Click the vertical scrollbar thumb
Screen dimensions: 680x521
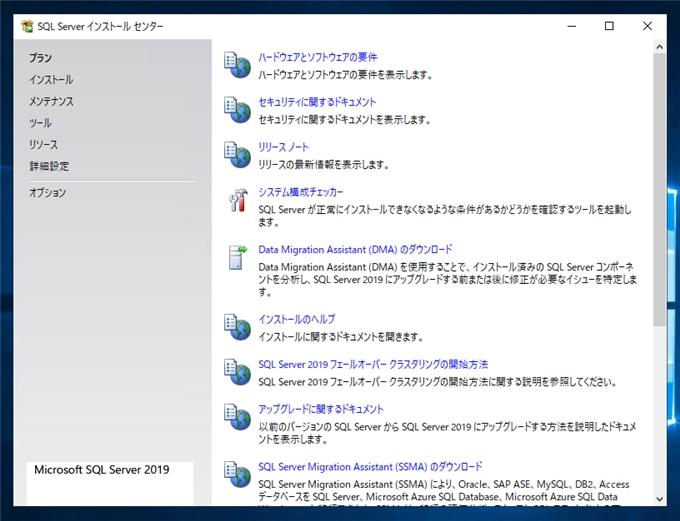[x=660, y=190]
